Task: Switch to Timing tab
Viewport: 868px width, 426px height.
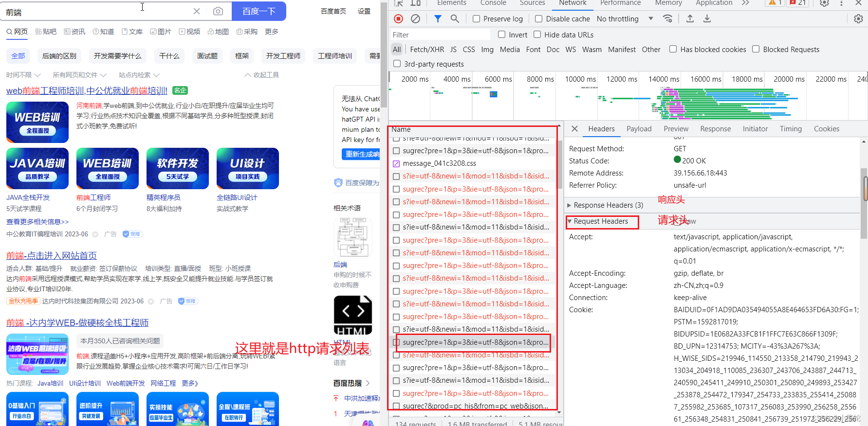Action: (x=791, y=129)
